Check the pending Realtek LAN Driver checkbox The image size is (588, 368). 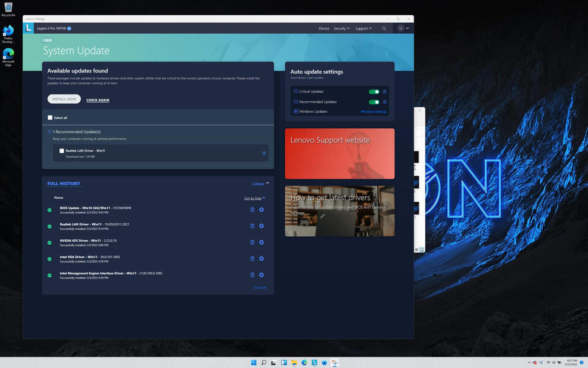(x=61, y=151)
